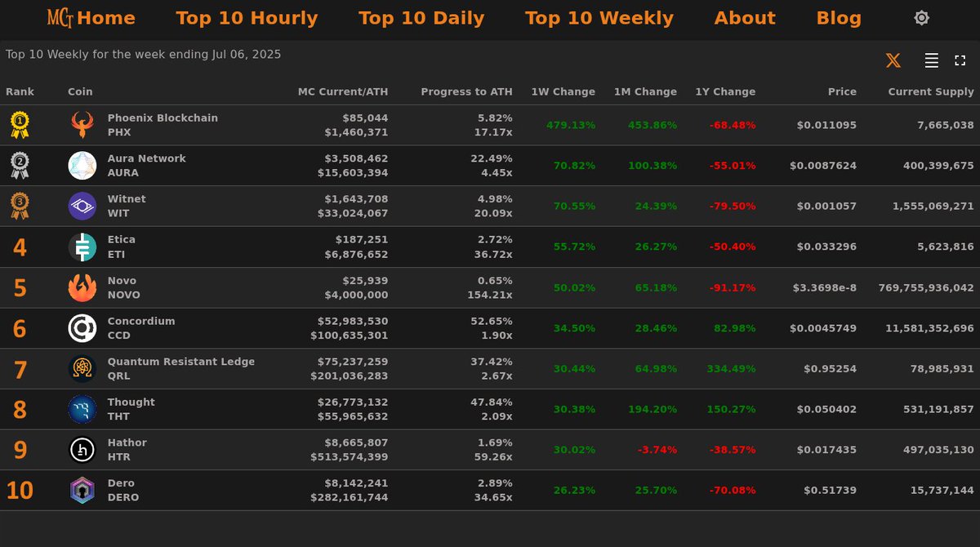This screenshot has height=547, width=980.
Task: Sort by 1M Change column header
Action: point(645,91)
